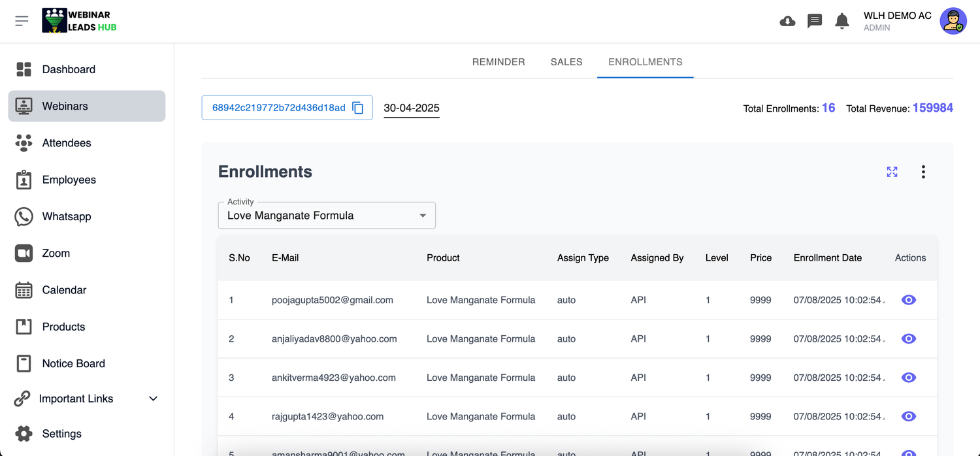
Task: Show details for rajgupta1423@yahoo.com enrollment
Action: [x=908, y=416]
